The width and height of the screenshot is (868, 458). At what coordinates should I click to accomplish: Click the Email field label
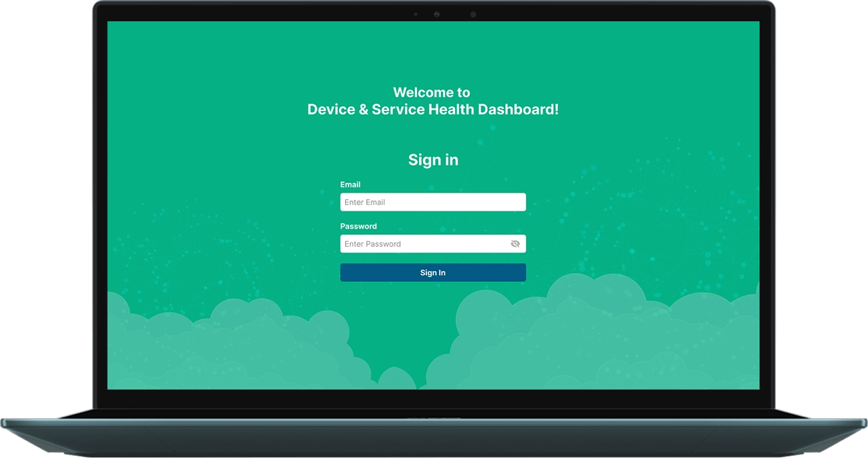tap(350, 184)
